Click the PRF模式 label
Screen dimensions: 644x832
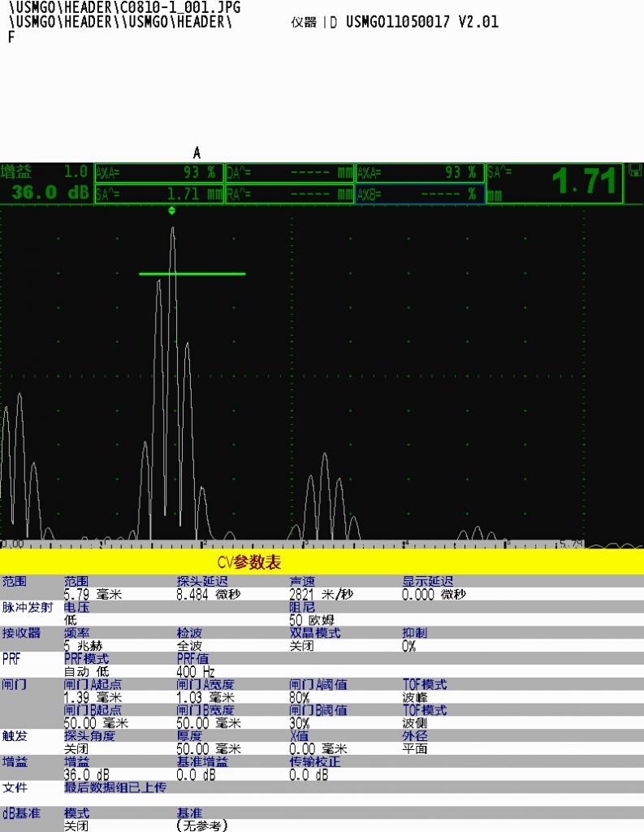point(86,658)
